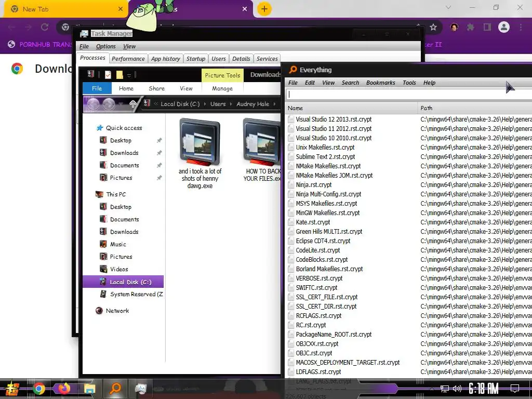Open Chrome extensions puzzle icon
Screen dimensions: 532x399
pos(470,27)
